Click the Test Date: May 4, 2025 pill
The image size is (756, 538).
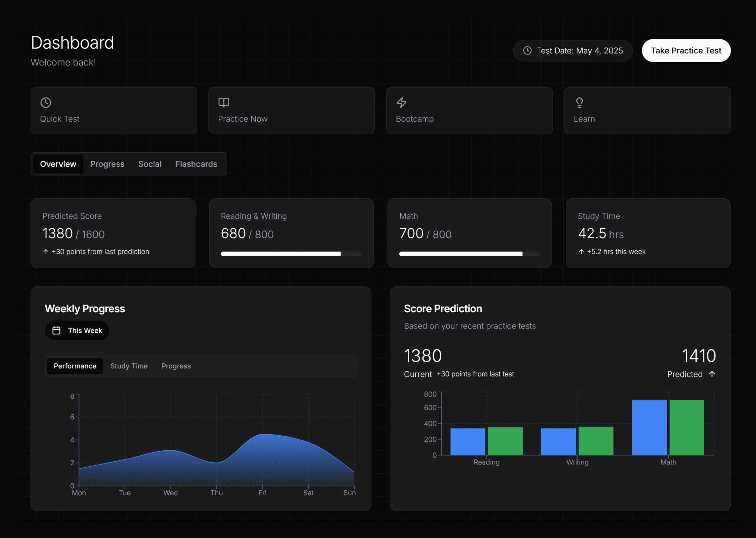coord(573,51)
